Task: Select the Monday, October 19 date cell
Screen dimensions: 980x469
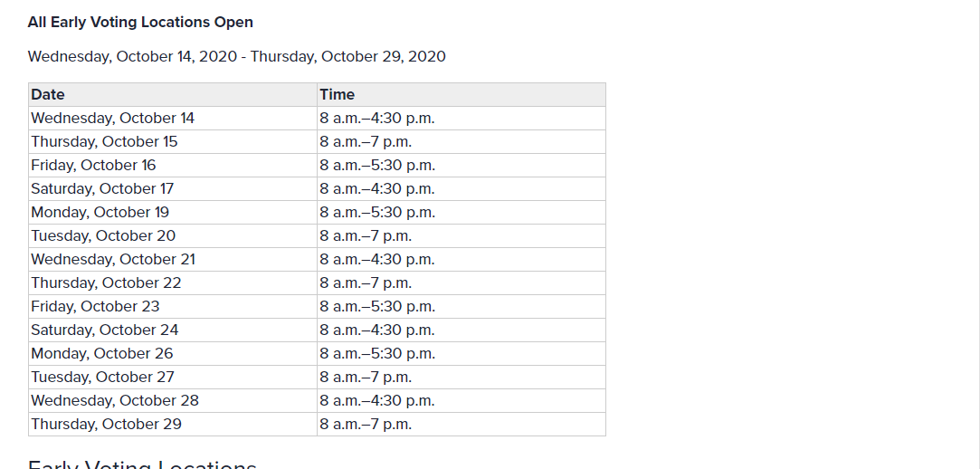Action: click(173, 213)
